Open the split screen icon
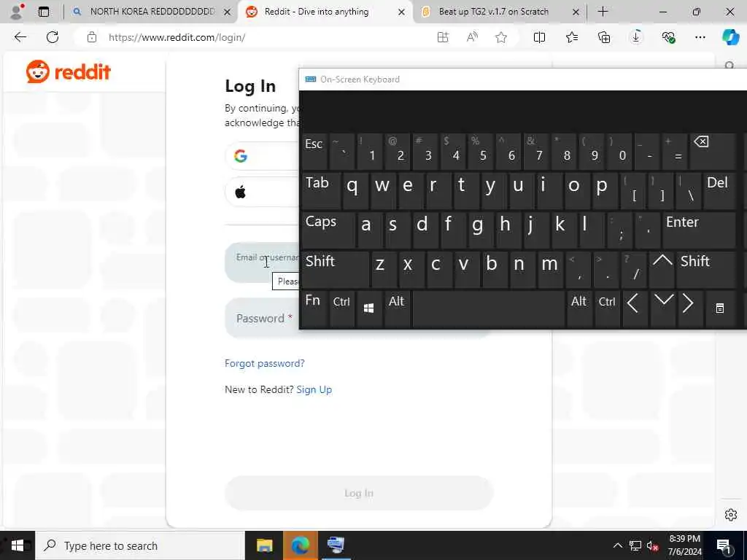Screen dimensions: 747x560 pos(539,37)
